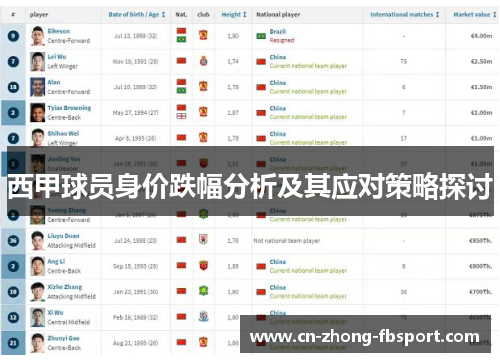Screen dimensions: 500x362
Task: Open the club crest in Alan's row
Action: [x=203, y=86]
